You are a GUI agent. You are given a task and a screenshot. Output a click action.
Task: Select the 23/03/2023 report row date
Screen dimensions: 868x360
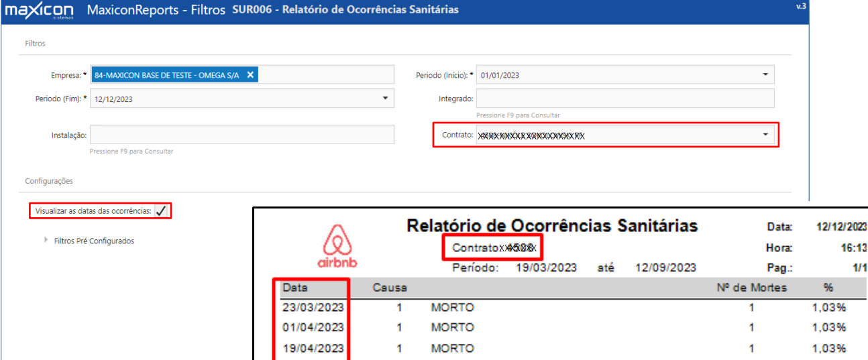pos(313,308)
